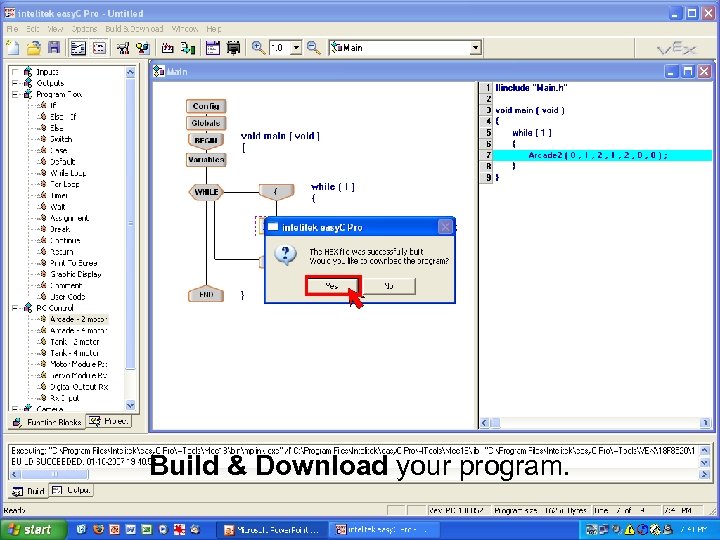This screenshot has height=540, width=720.
Task: Open the Window menu
Action: 185,28
